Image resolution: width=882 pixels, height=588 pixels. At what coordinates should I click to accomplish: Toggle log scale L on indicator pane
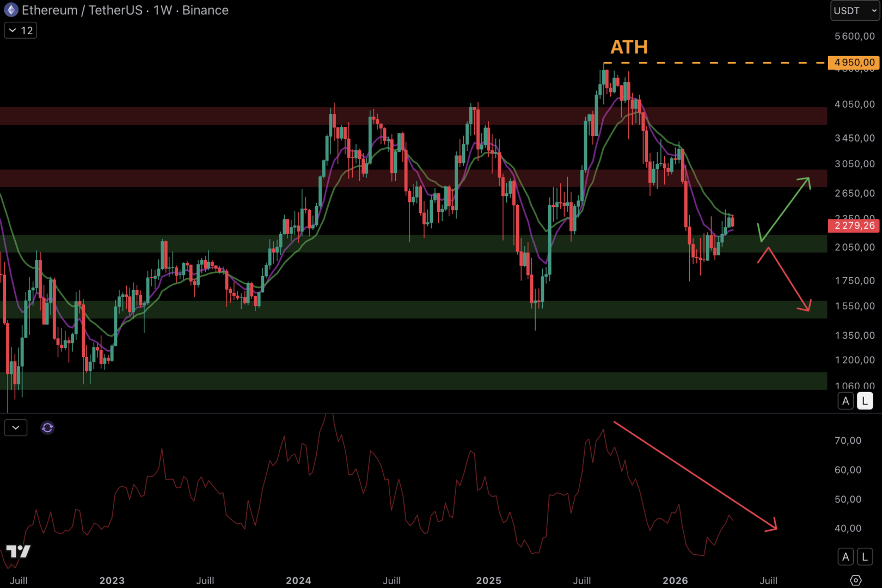pos(865,556)
